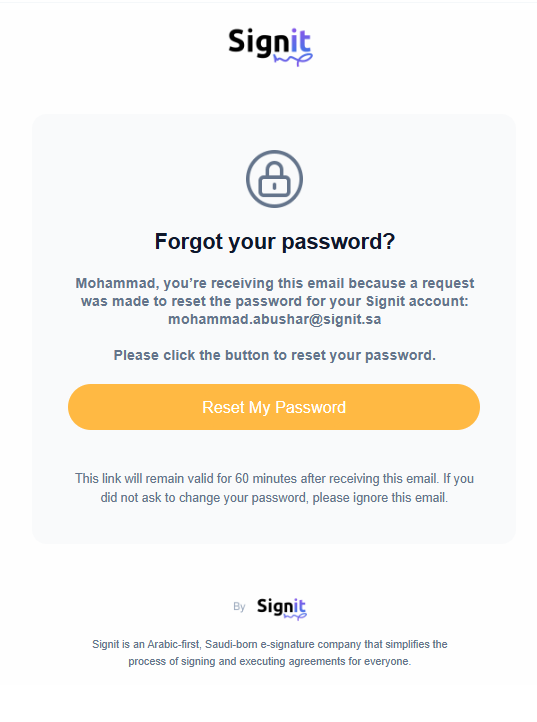Click the "This link will remain valid" notice
This screenshot has height=722, width=537.
274,488
